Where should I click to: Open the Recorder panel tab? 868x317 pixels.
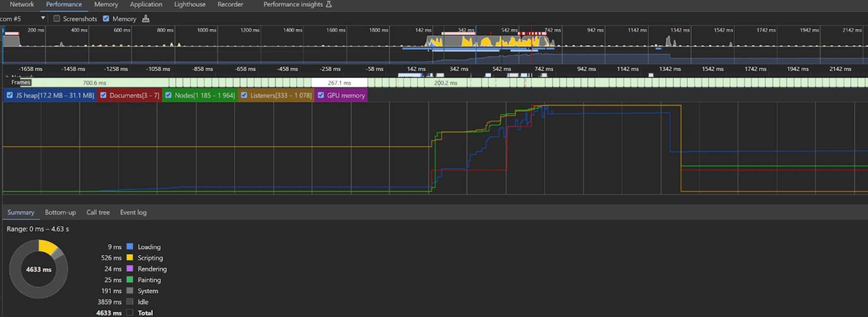pyautogui.click(x=230, y=4)
